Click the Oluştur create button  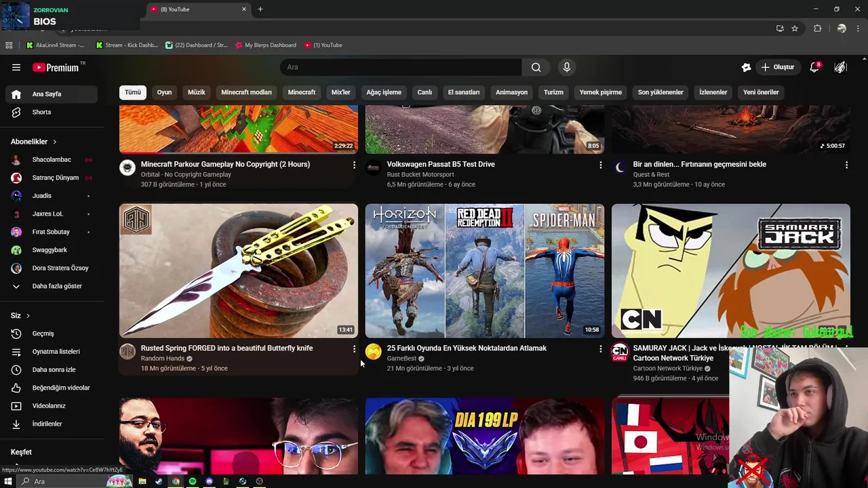777,67
